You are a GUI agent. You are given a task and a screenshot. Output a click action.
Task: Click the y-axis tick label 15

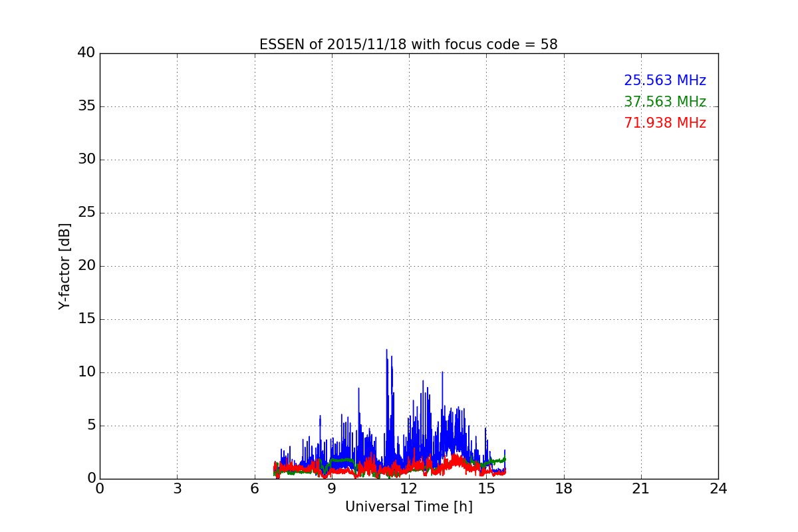86,319
